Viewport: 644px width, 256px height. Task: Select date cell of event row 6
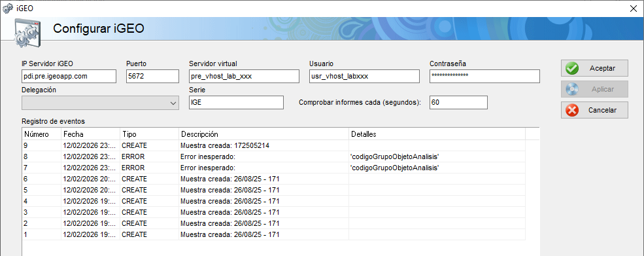click(90, 179)
